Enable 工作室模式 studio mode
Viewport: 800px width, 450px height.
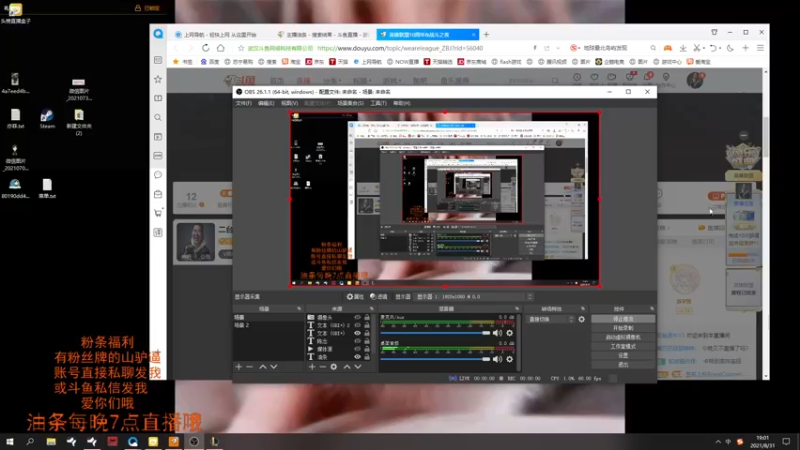point(623,346)
